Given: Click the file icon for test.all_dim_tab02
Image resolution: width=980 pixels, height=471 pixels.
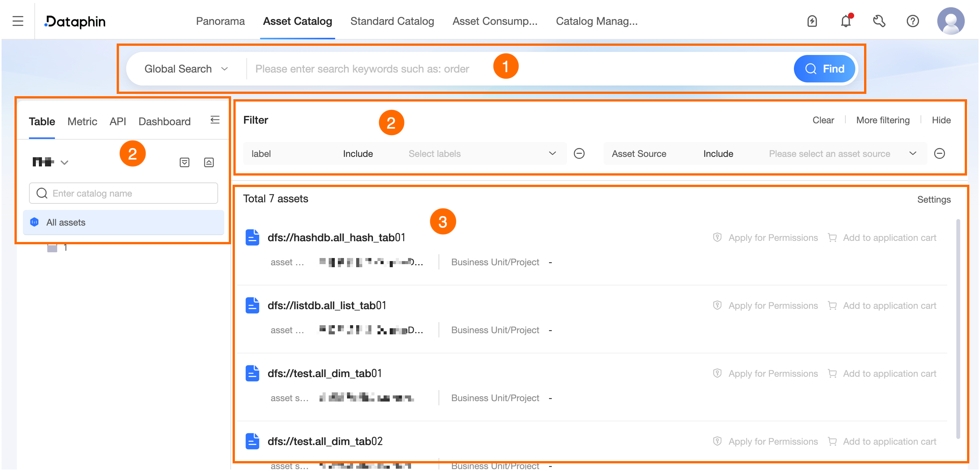Looking at the screenshot, I should click(252, 441).
